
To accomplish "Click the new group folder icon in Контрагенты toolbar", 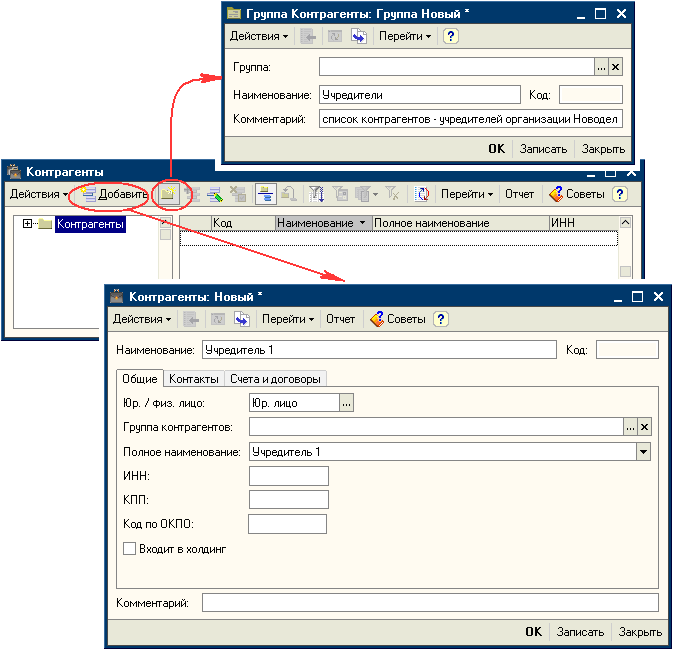I will 168,194.
